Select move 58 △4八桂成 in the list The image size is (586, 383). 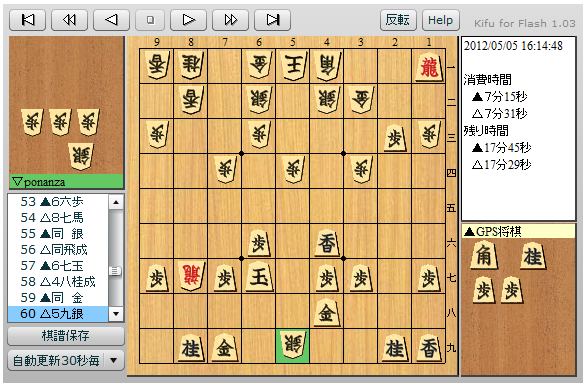coord(58,282)
